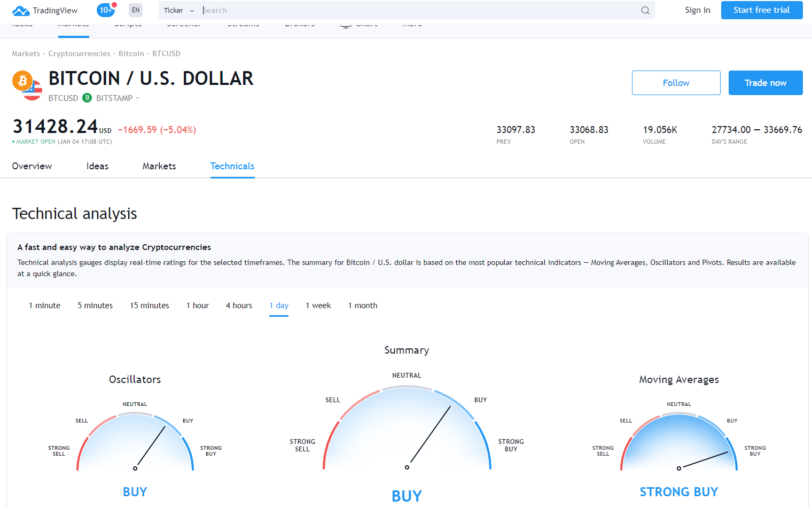
Task: Click the Bitcoin currency logo icon
Action: click(22, 81)
